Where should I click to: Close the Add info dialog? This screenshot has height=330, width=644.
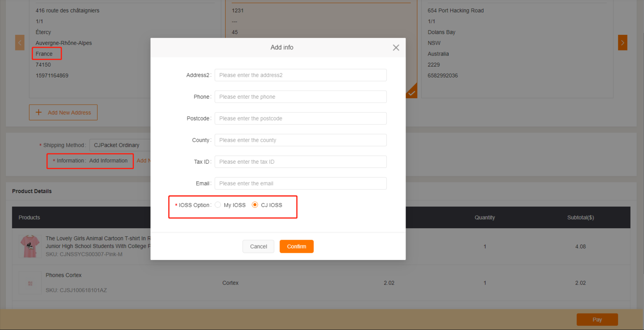click(396, 48)
